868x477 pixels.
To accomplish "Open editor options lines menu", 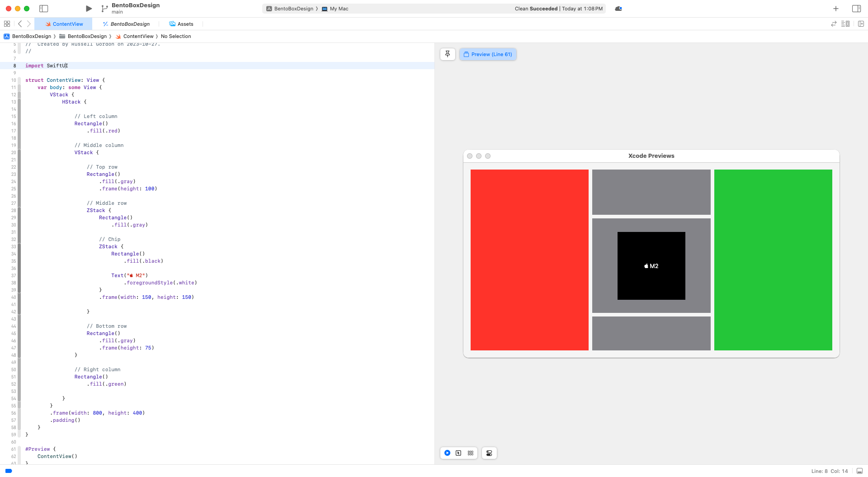I will 845,24.
